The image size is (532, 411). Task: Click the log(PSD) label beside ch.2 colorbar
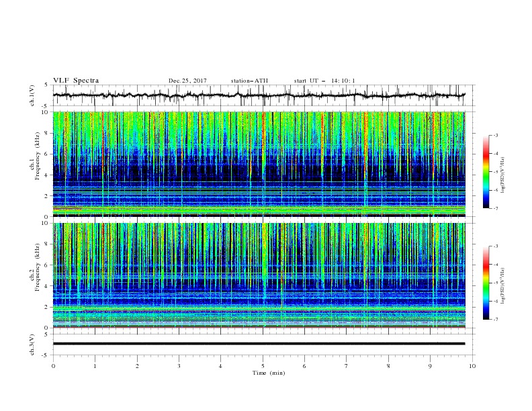pos(503,285)
